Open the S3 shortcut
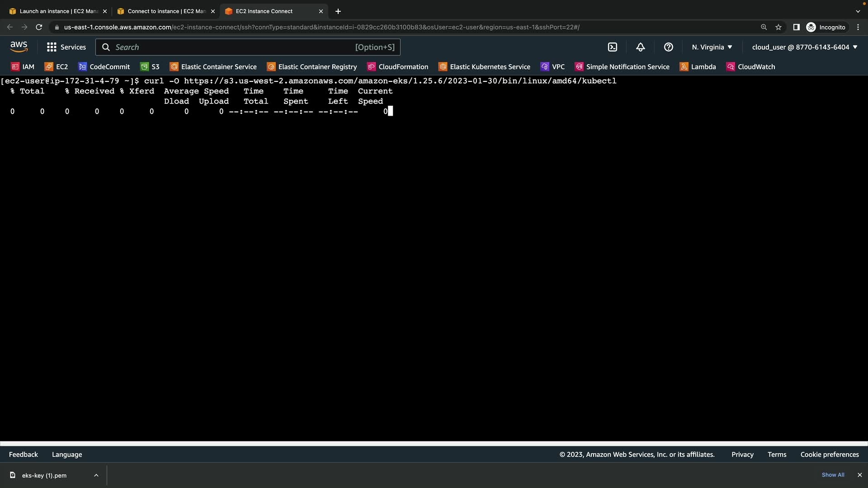 pos(150,67)
